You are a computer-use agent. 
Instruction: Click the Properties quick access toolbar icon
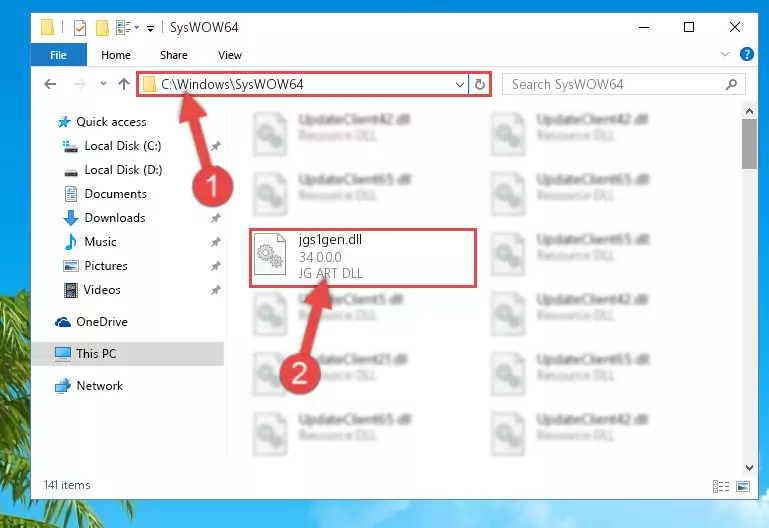coord(79,27)
